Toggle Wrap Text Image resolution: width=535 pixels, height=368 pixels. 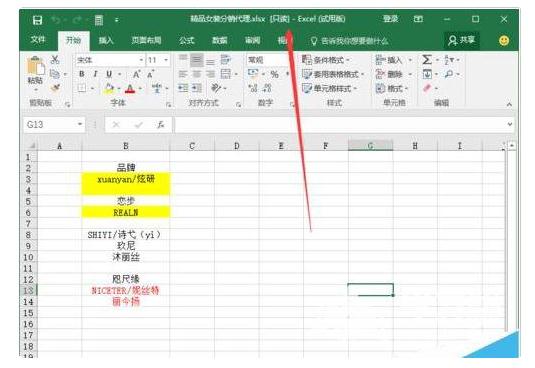click(226, 60)
